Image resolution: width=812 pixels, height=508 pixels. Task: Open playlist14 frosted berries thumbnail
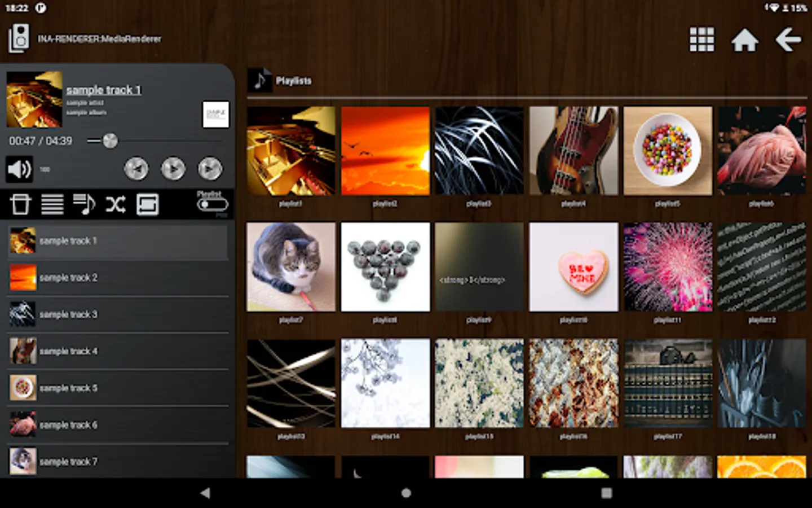click(x=385, y=383)
